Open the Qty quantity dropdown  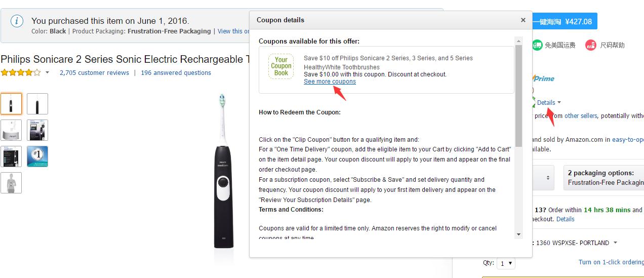pos(506,263)
